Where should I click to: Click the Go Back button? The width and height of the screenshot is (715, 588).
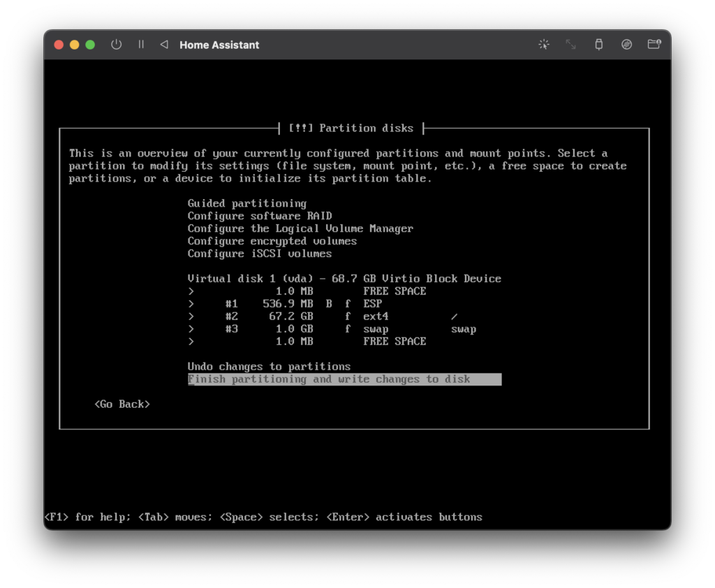(122, 404)
